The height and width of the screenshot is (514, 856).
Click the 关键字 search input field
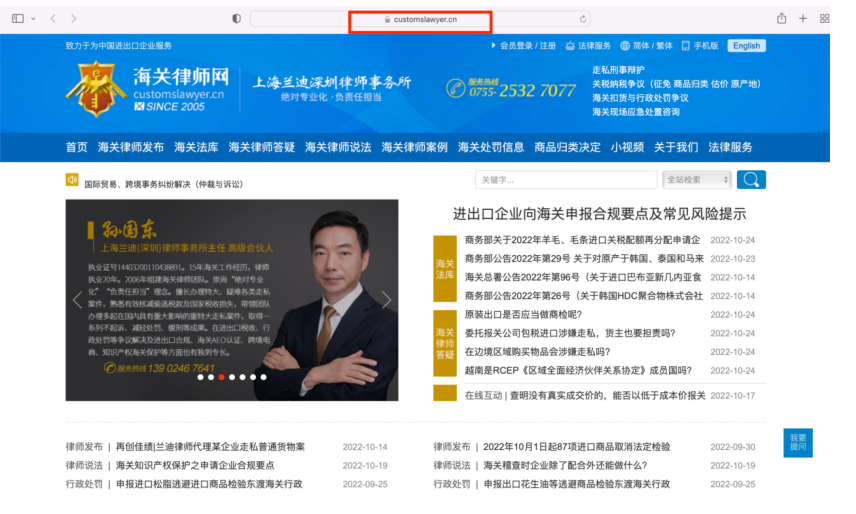click(565, 180)
